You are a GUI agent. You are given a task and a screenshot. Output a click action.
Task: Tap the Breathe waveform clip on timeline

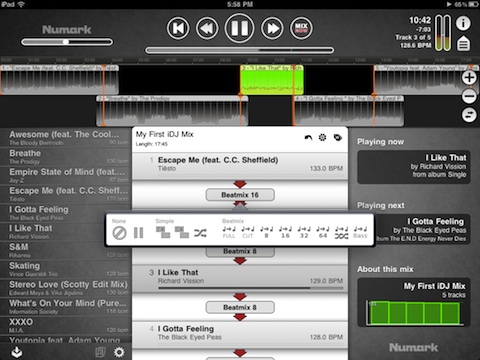pyautogui.click(x=172, y=111)
